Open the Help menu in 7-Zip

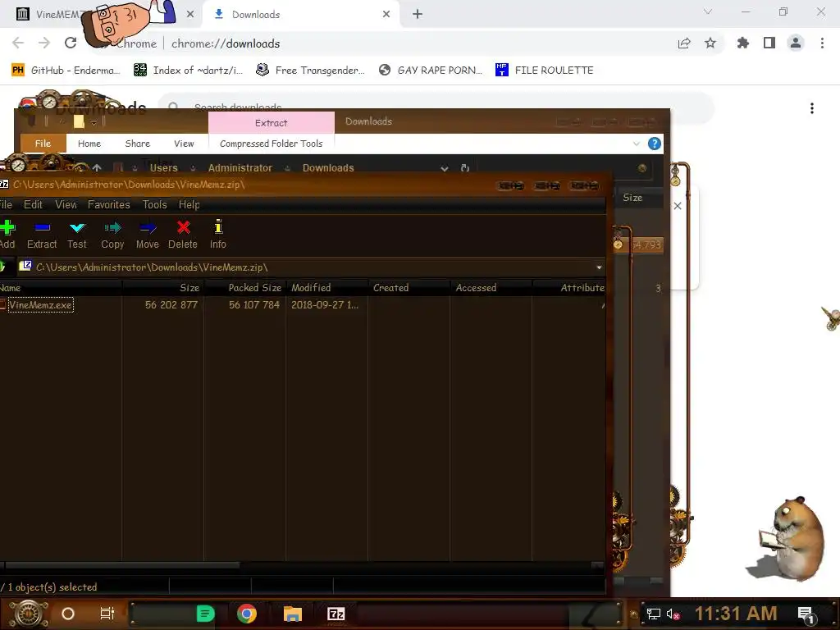coord(189,204)
